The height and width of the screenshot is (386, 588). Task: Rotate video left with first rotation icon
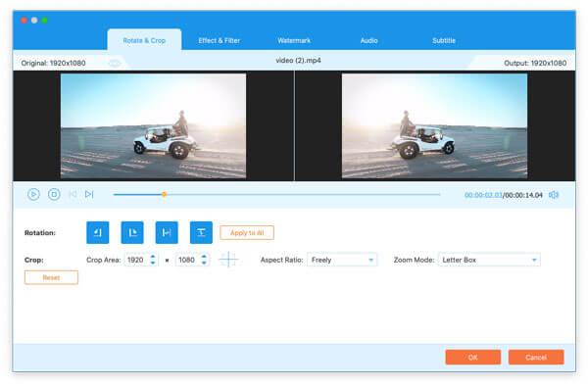[x=97, y=233]
